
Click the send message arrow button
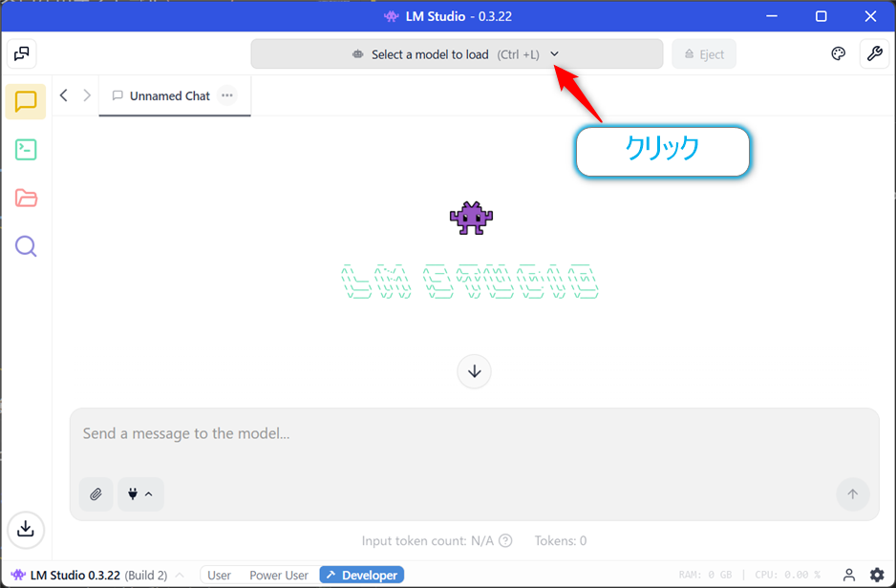(x=853, y=493)
